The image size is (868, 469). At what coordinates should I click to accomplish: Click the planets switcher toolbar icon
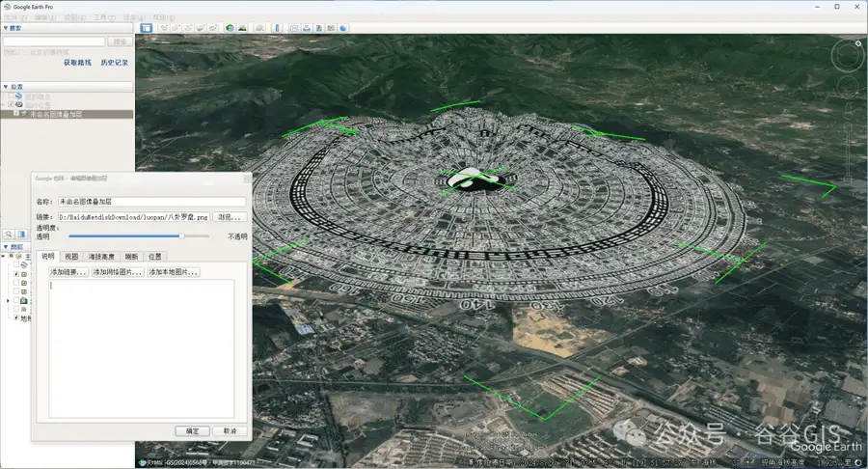[259, 28]
